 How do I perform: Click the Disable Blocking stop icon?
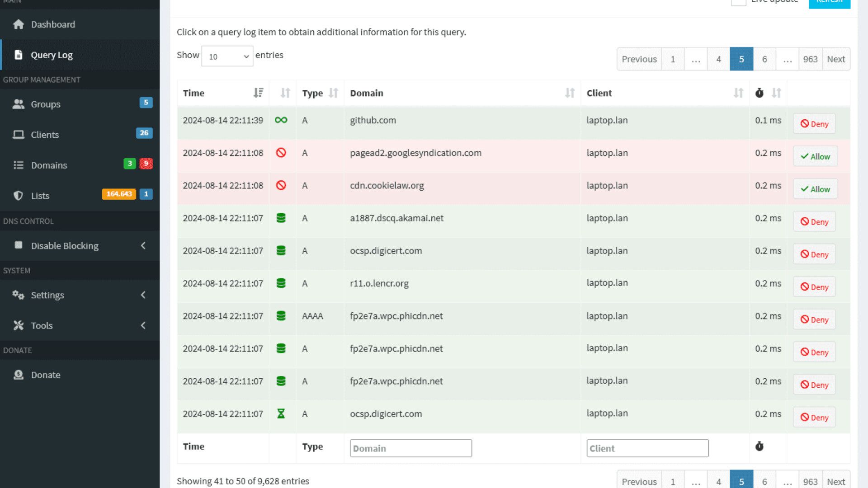coord(19,245)
